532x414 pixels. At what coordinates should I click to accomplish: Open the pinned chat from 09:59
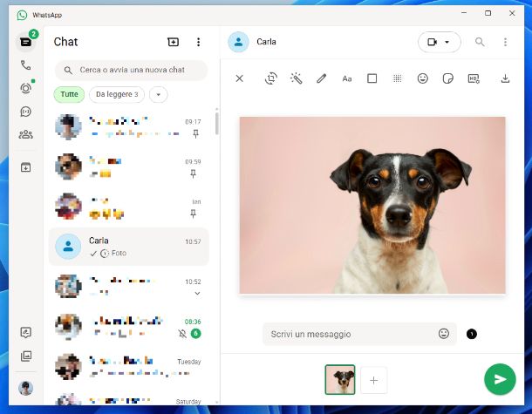[x=129, y=166]
